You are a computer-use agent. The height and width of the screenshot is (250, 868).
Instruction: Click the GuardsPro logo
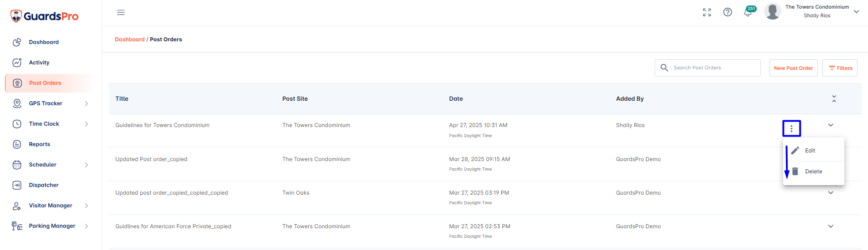click(x=44, y=16)
